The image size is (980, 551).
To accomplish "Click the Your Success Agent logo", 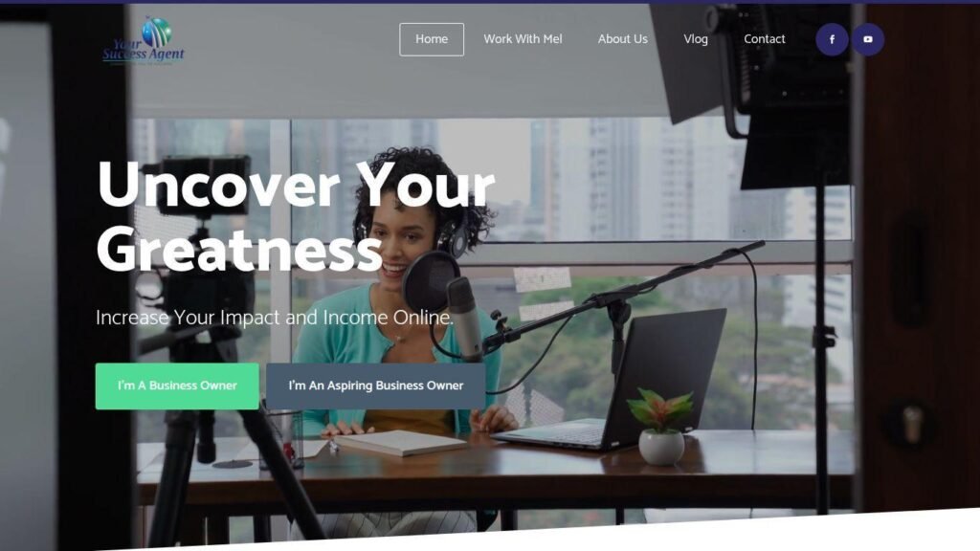I will 144,41.
